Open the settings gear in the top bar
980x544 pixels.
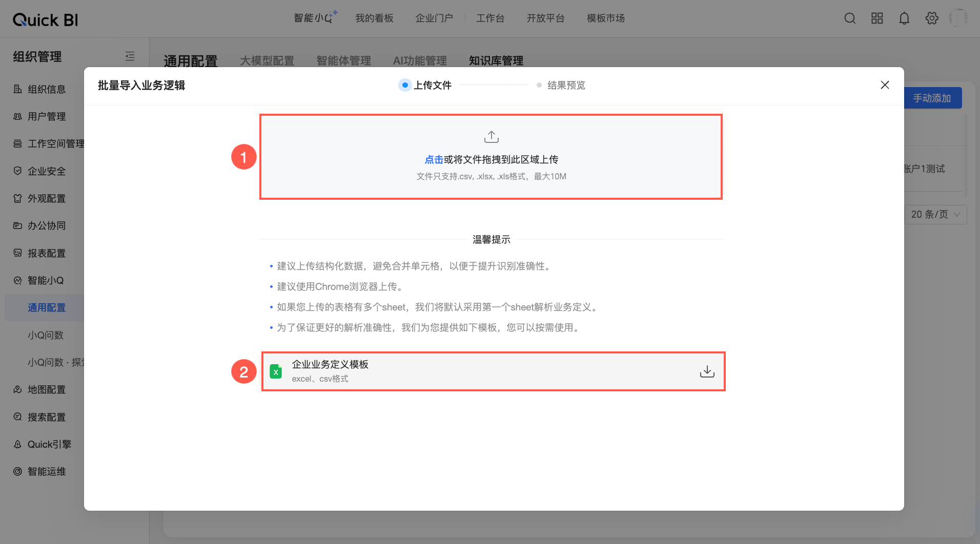932,18
